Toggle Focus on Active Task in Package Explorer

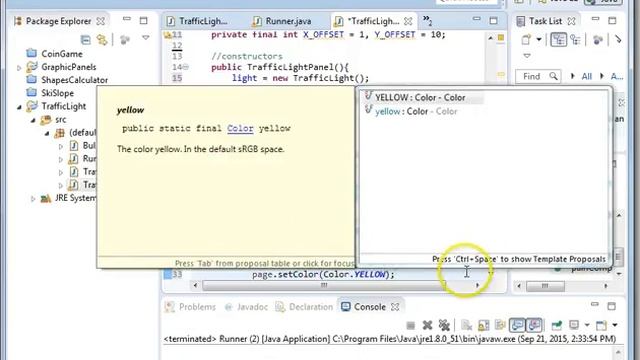pyautogui.click(x=124, y=40)
